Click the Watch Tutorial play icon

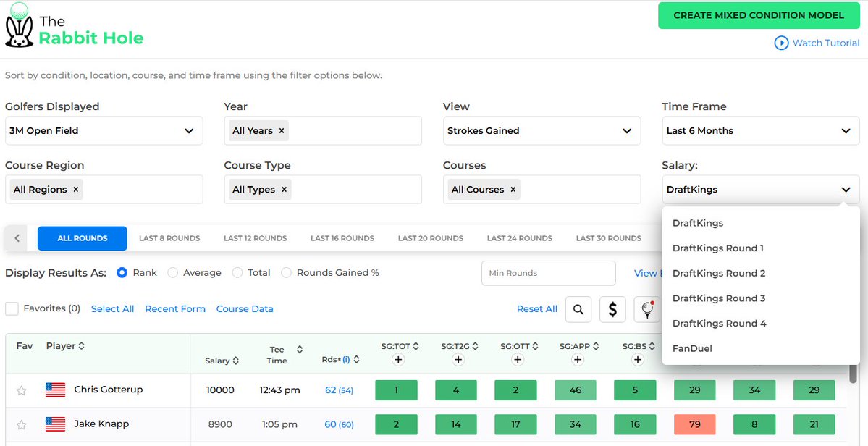point(781,43)
